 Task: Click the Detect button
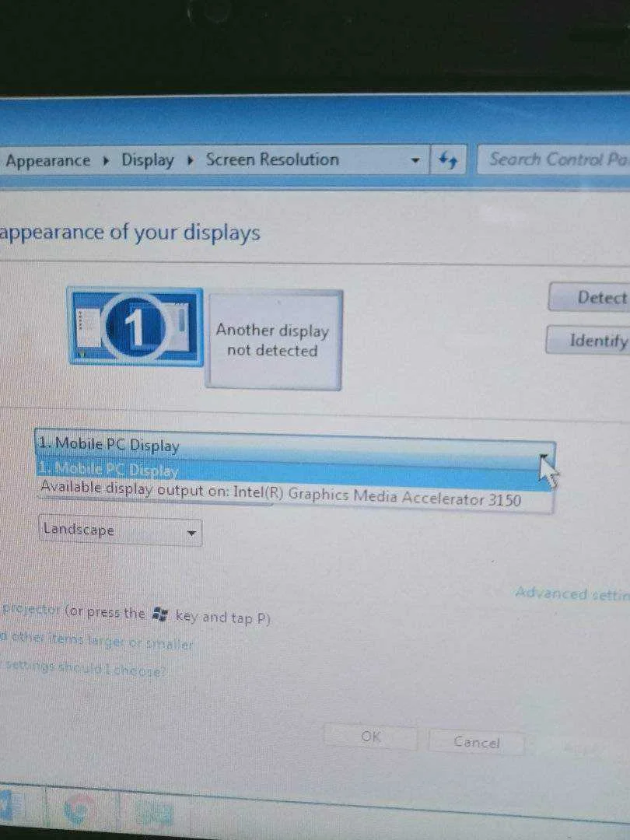(x=590, y=297)
